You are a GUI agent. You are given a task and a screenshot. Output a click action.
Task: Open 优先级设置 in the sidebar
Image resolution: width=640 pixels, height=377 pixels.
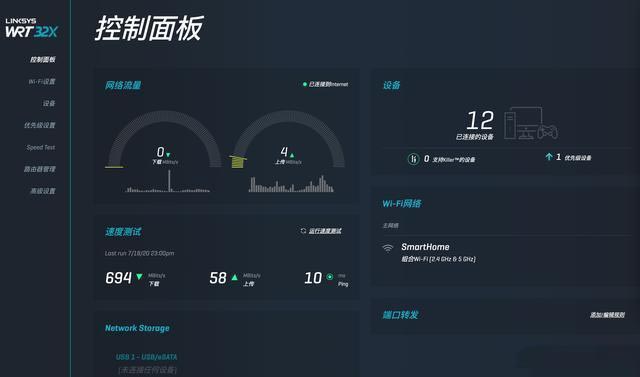[x=40, y=125]
